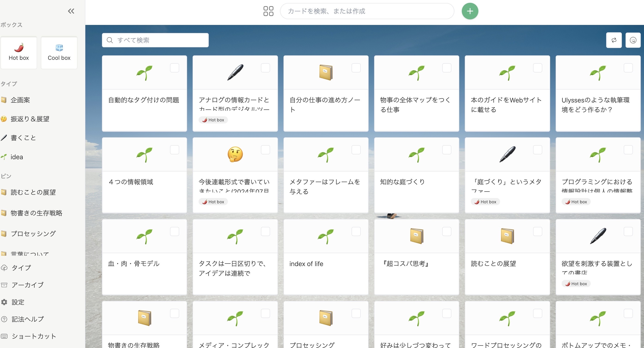Create a new card with the green plus button
The width and height of the screenshot is (644, 348).
coord(470,11)
